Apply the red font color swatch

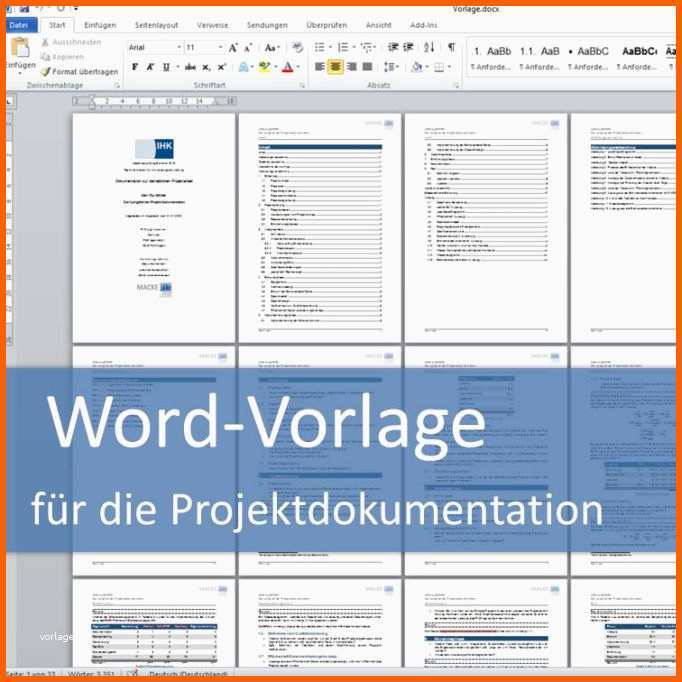(x=287, y=67)
